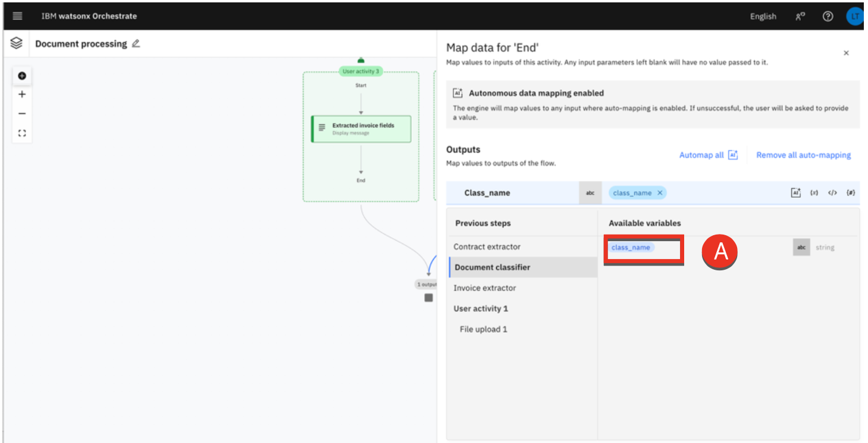This screenshot has width=868, height=443.
Task: Expand User activity 1 step
Action: [x=481, y=308]
